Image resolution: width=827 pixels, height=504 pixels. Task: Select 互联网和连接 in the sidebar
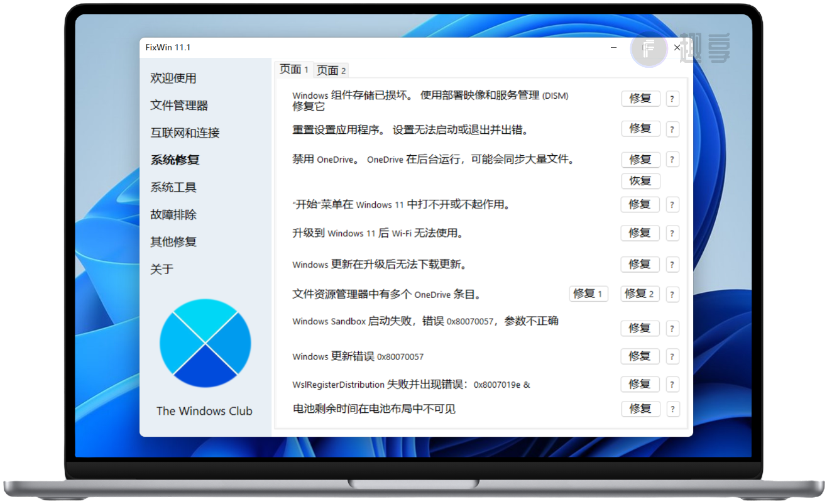click(x=185, y=133)
